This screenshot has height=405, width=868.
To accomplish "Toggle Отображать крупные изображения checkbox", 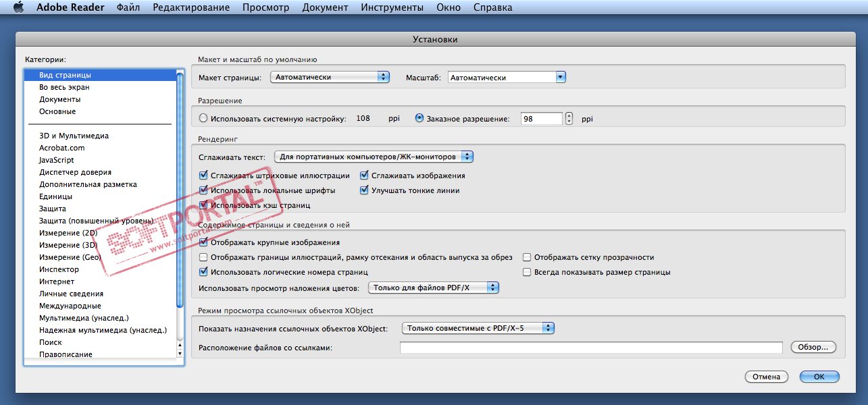I will coord(204,242).
